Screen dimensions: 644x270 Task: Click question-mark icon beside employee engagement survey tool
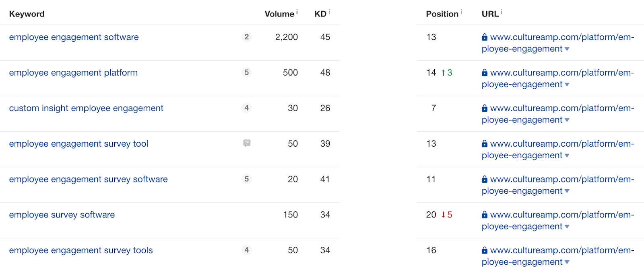click(247, 143)
